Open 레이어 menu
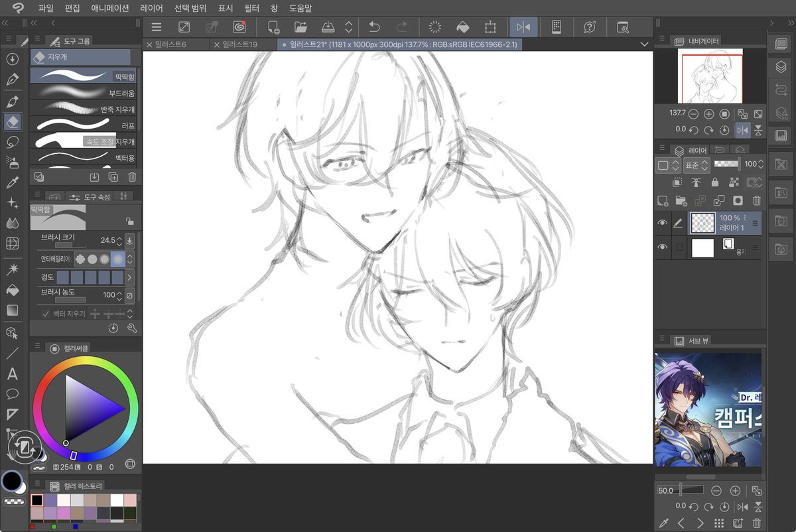 151,9
